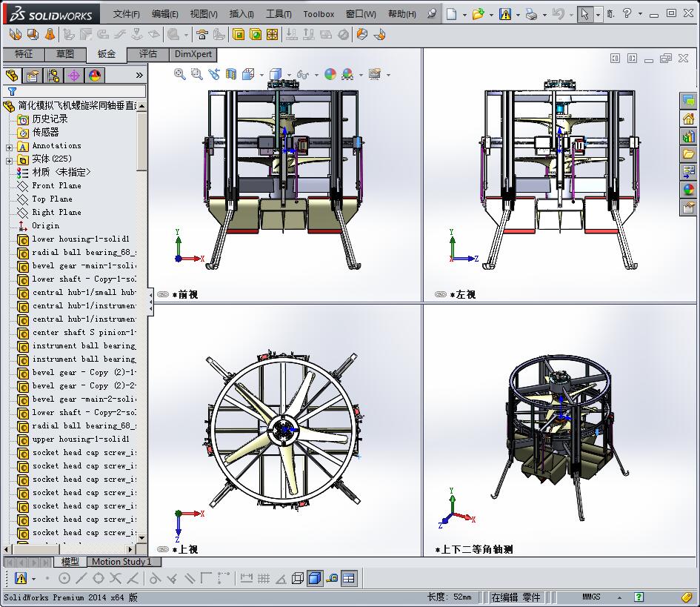This screenshot has width=700, height=607.
Task: Click the Edit Appearance color ball icon
Action: coord(330,73)
